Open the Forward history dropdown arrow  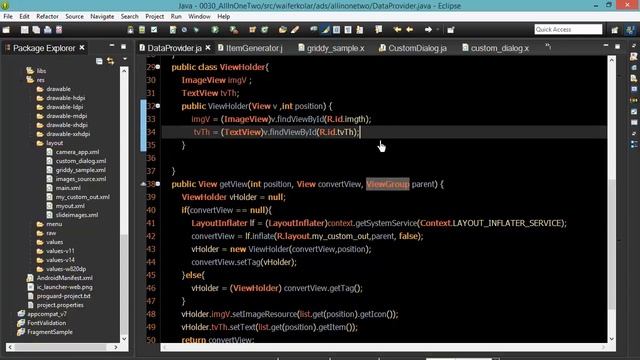438,30
